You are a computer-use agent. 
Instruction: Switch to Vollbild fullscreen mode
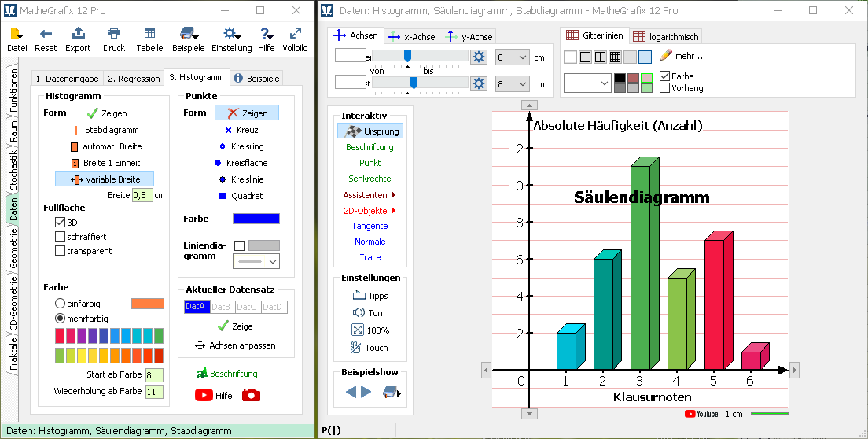point(295,39)
